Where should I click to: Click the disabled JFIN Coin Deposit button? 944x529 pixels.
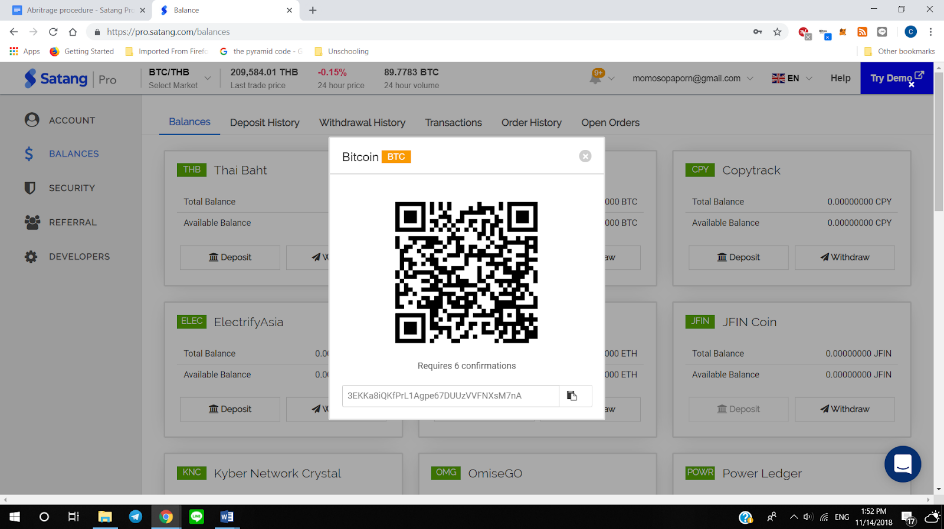(738, 409)
